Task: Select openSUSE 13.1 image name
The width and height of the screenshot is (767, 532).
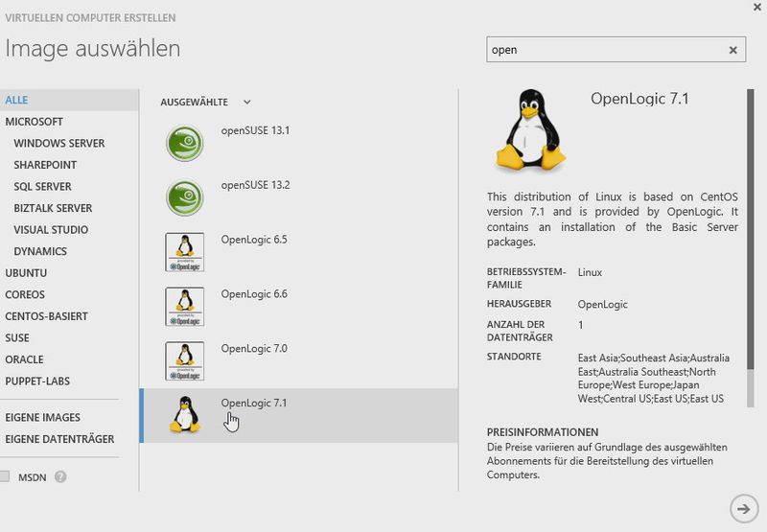Action: coord(255,130)
